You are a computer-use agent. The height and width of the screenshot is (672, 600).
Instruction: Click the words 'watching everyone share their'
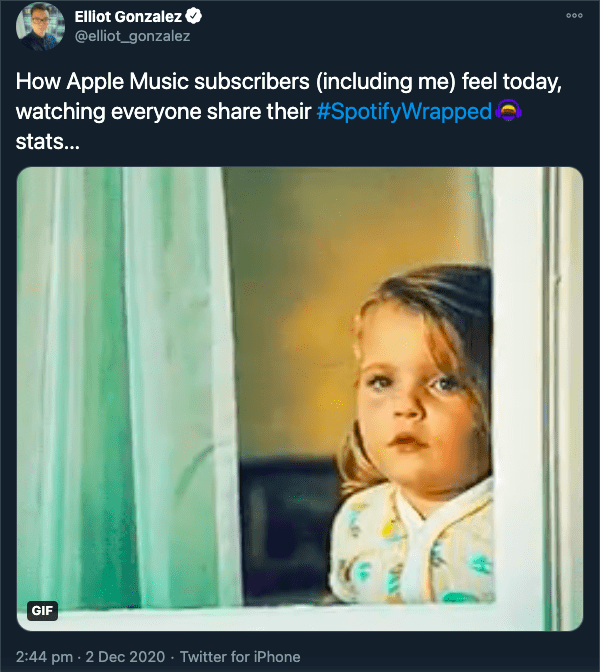point(163,111)
